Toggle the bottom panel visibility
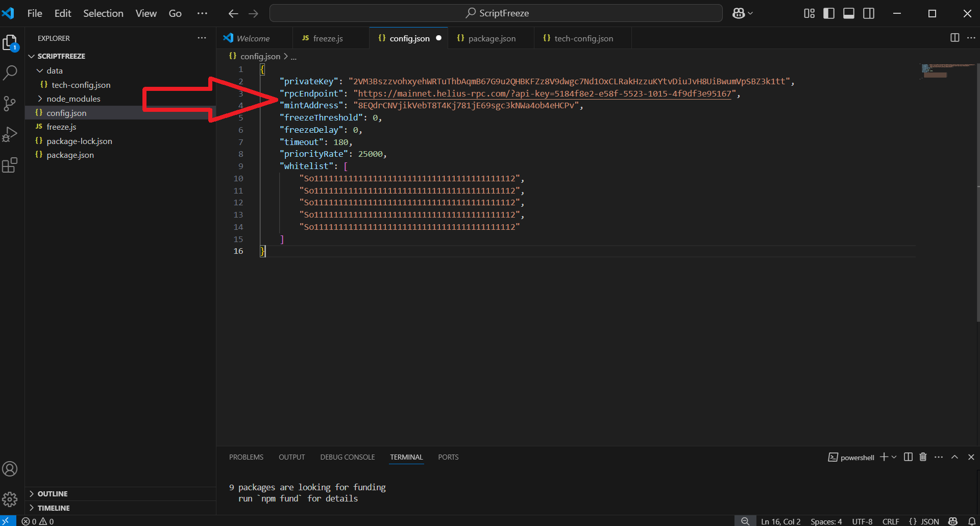This screenshot has width=980, height=526. (849, 13)
